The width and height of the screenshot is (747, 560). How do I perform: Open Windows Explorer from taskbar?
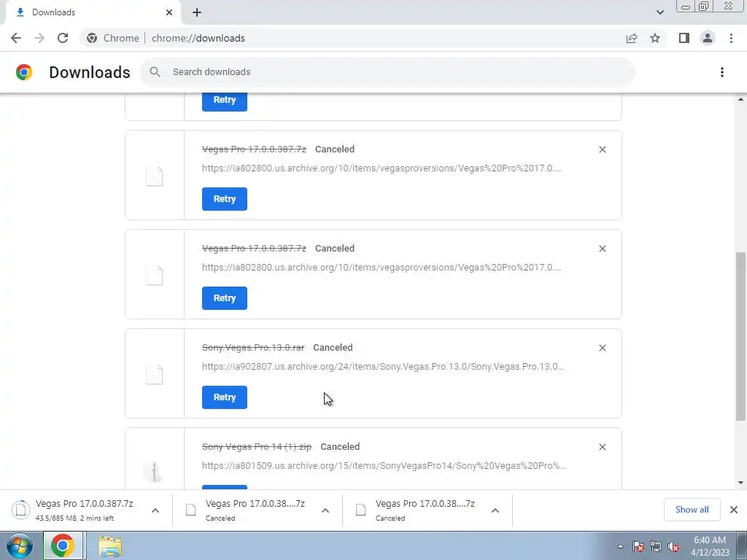point(110,546)
